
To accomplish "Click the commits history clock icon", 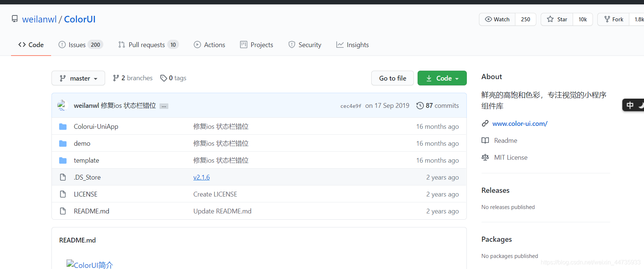I will (420, 106).
